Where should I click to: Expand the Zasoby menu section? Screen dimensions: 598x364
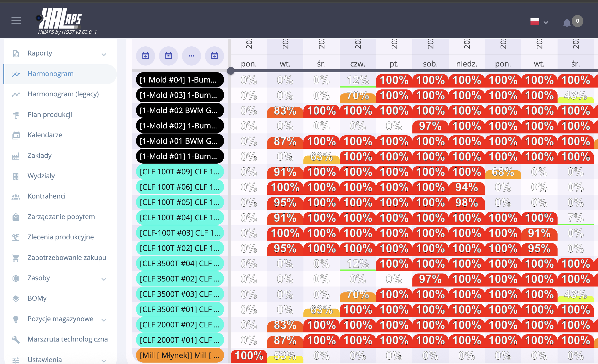104,279
